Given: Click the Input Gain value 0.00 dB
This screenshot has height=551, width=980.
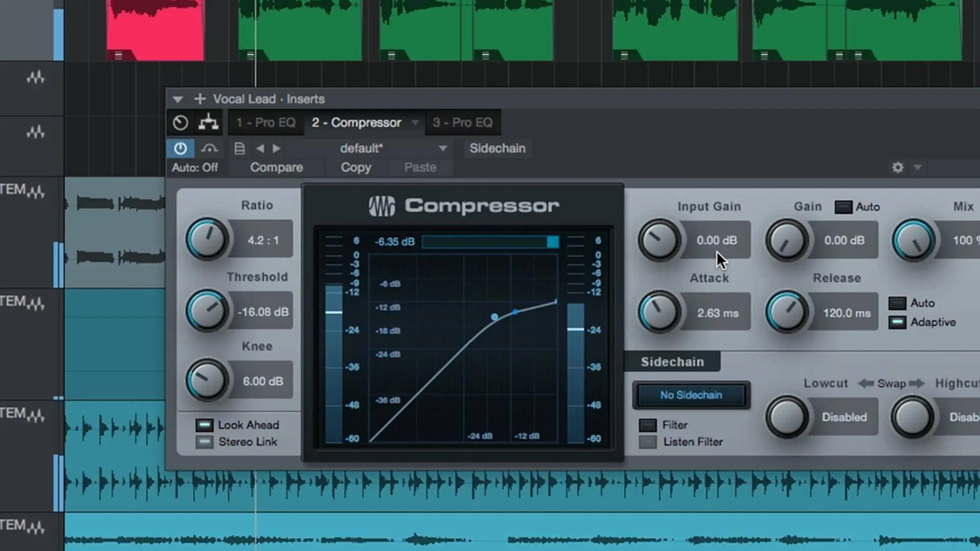Looking at the screenshot, I should point(717,240).
